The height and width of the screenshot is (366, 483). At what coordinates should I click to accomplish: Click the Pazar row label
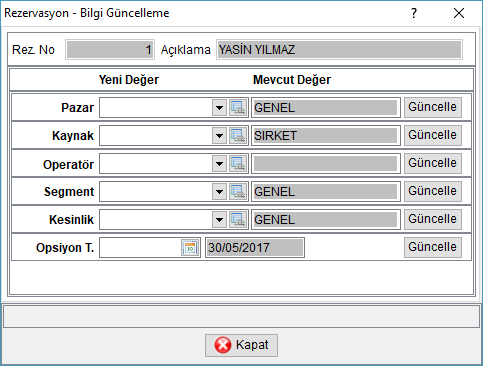[x=78, y=108]
